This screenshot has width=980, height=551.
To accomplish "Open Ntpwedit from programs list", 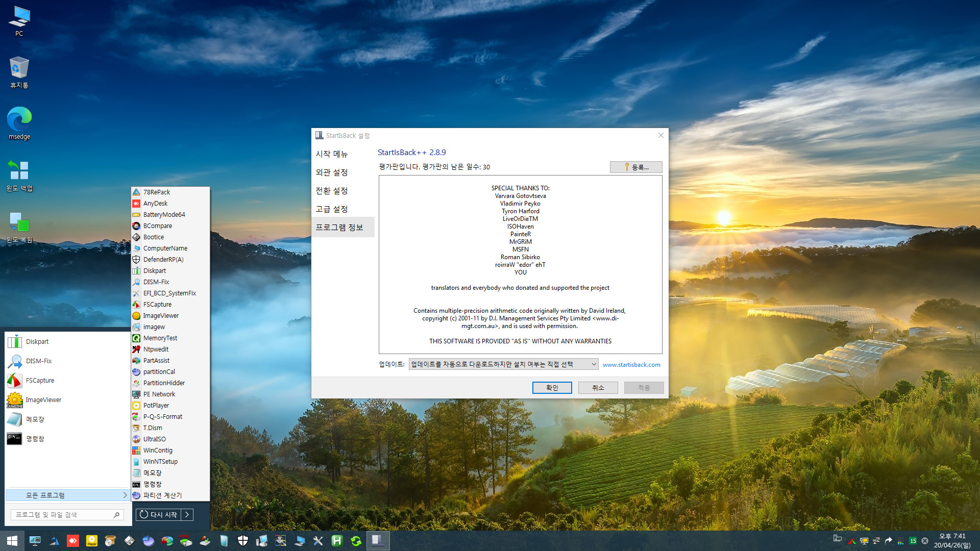I will [x=170, y=349].
